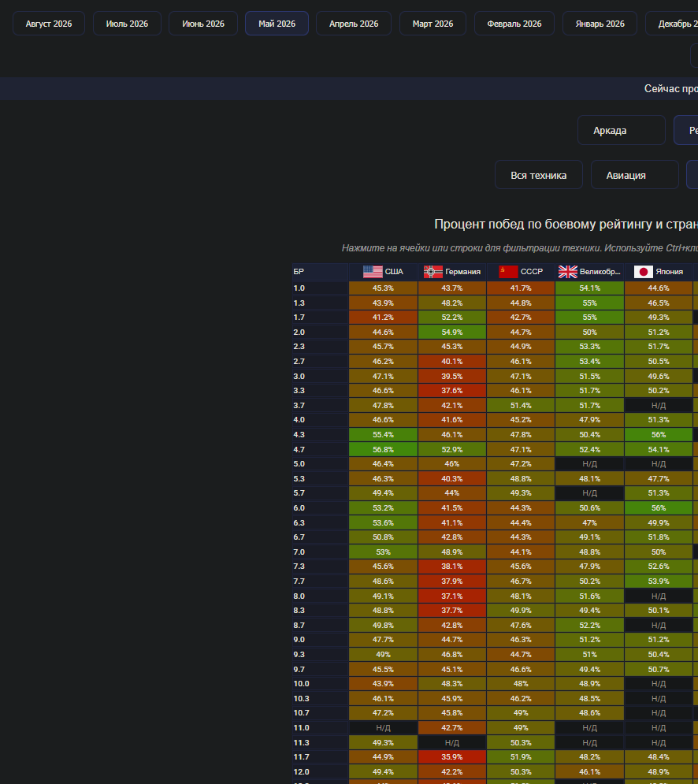Open Апрель 2026 statistics
698x784 pixels.
[354, 24]
